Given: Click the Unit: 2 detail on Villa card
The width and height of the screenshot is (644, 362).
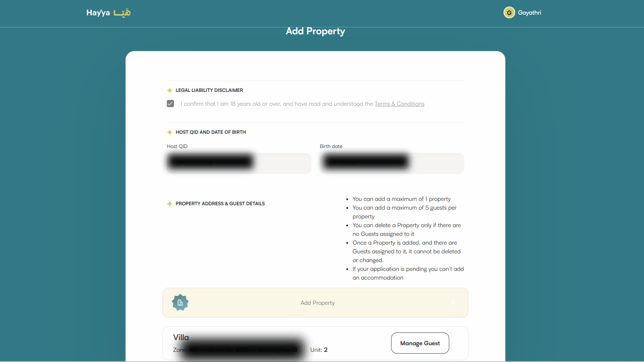Looking at the screenshot, I should click(319, 350).
